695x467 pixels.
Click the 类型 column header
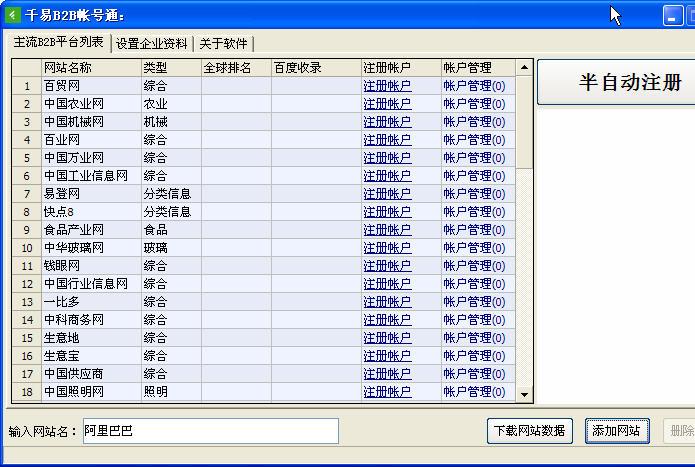[x=171, y=68]
